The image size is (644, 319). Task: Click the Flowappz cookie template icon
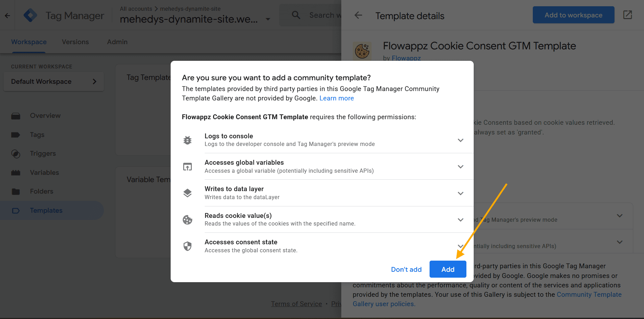362,51
